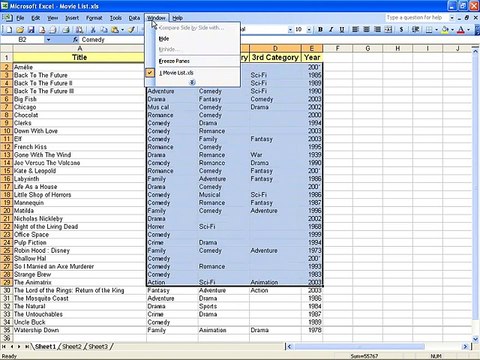Jump to last sheet with tab arrow

click(x=27, y=347)
